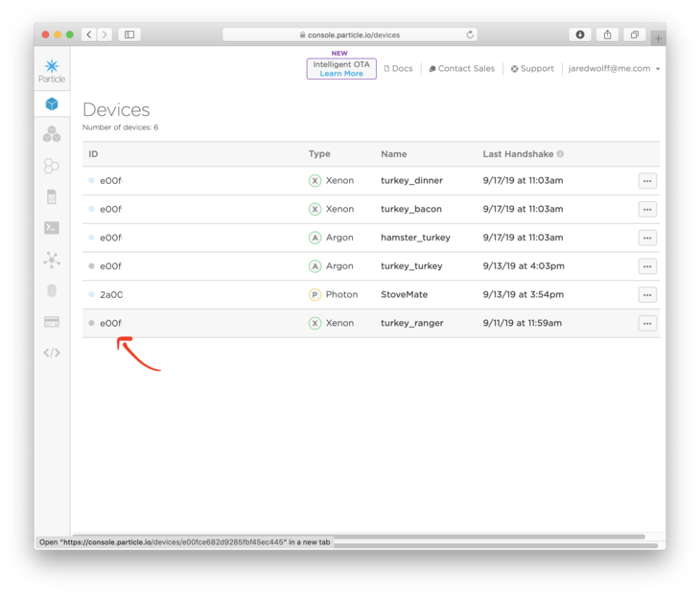Open actions menu for turkey_dinner
The height and width of the screenshot is (595, 700).
click(647, 181)
